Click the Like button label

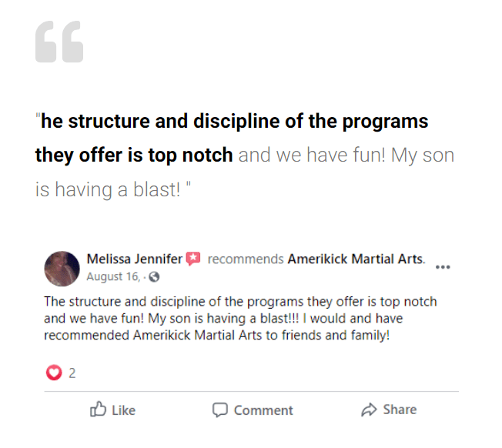tap(124, 410)
